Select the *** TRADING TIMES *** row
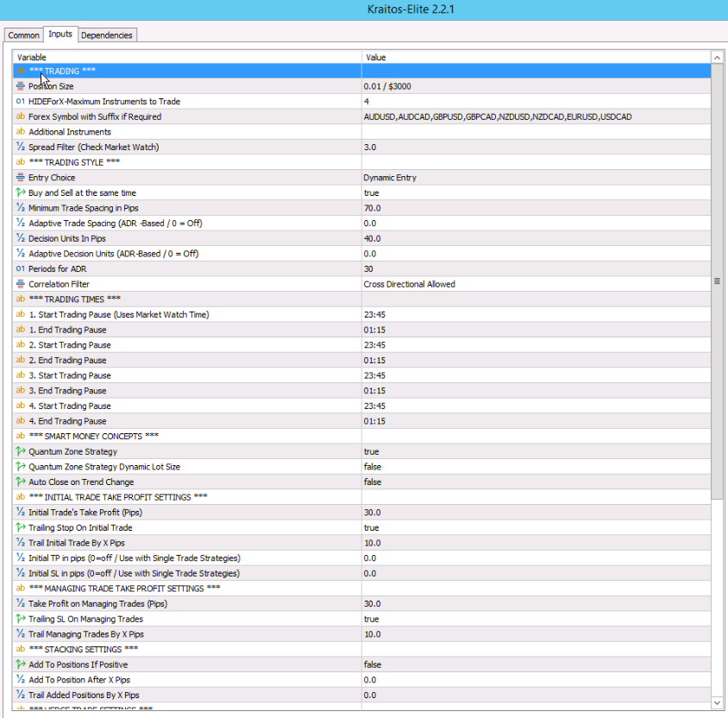The height and width of the screenshot is (718, 728). tap(361, 299)
